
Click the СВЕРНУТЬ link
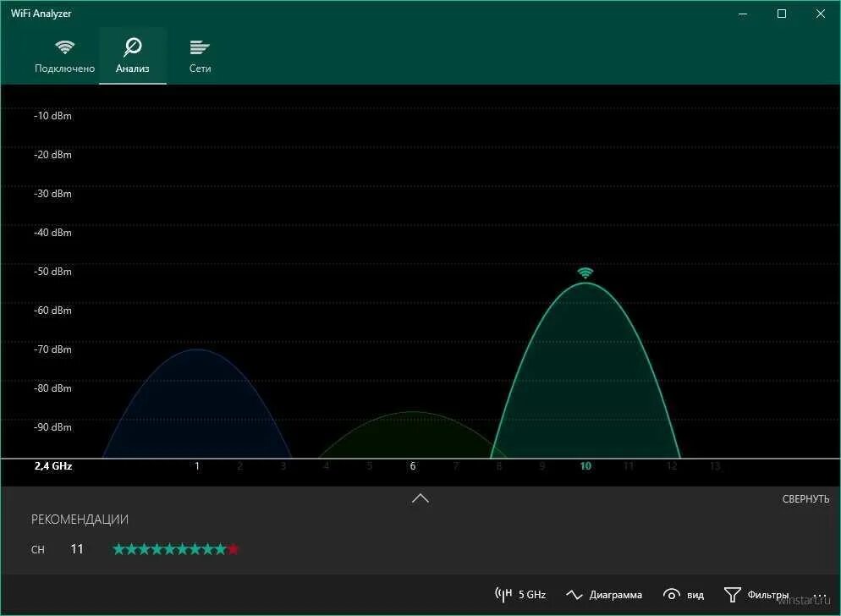click(805, 498)
